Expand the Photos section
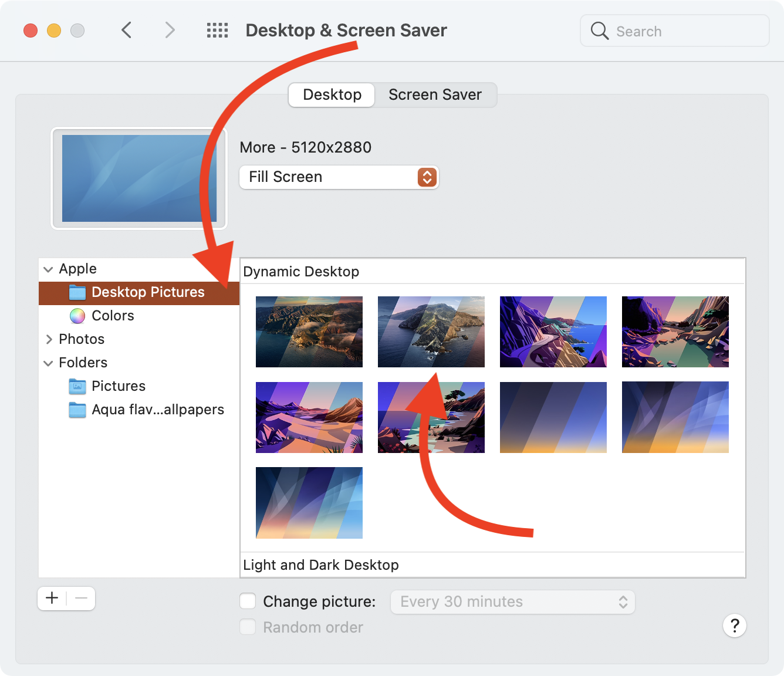 click(49, 339)
